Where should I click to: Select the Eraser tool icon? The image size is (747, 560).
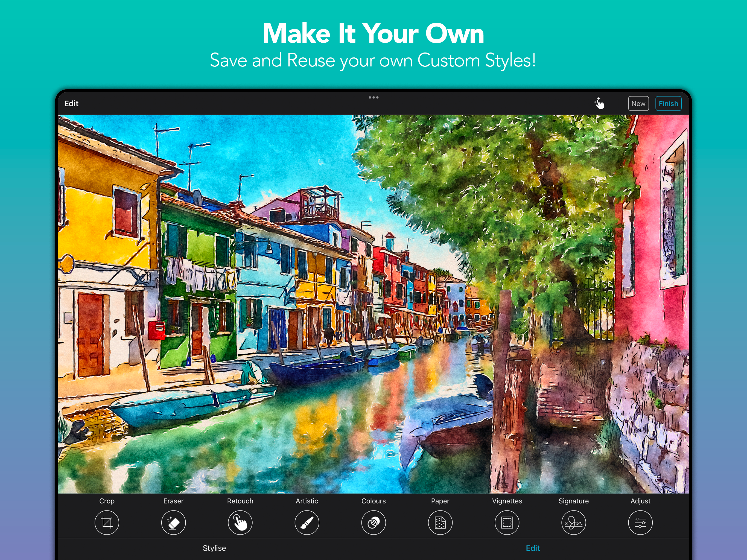click(x=173, y=523)
